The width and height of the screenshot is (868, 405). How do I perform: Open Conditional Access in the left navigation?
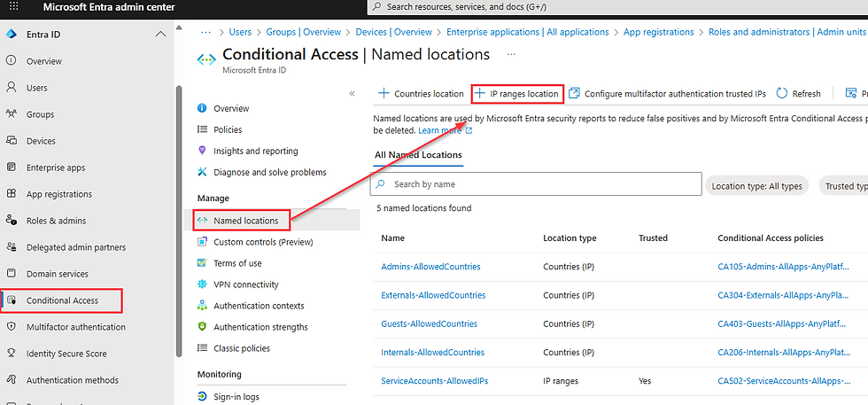point(62,300)
